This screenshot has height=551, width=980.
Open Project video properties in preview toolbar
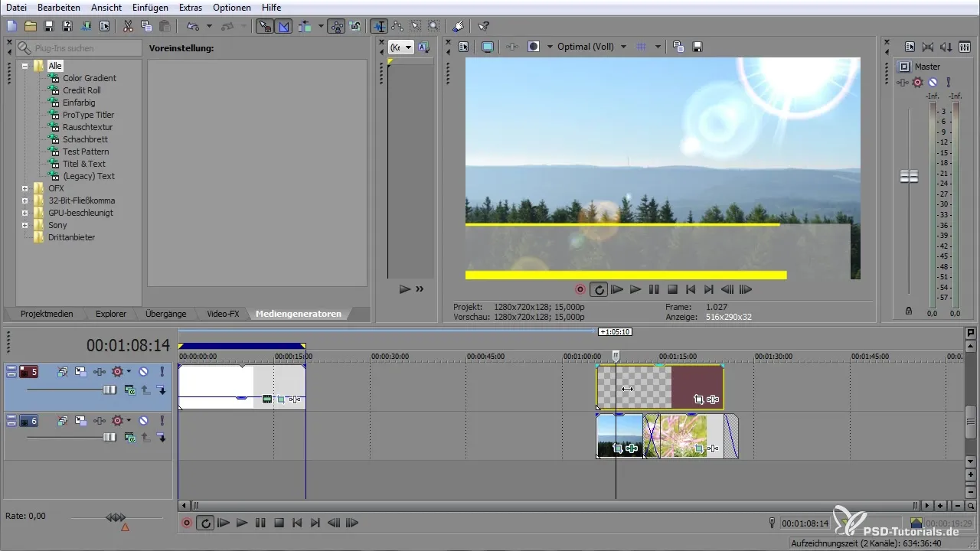click(x=464, y=47)
